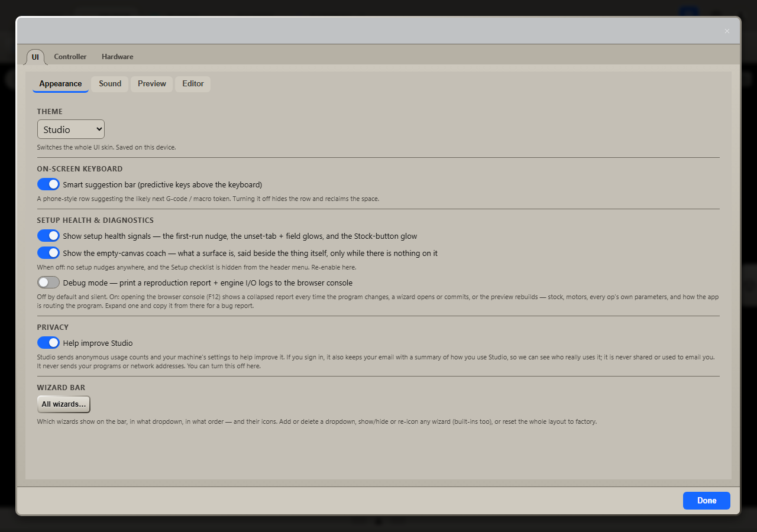The height and width of the screenshot is (532, 757).
Task: Turn off Help improve Studio toggle
Action: [x=48, y=343]
